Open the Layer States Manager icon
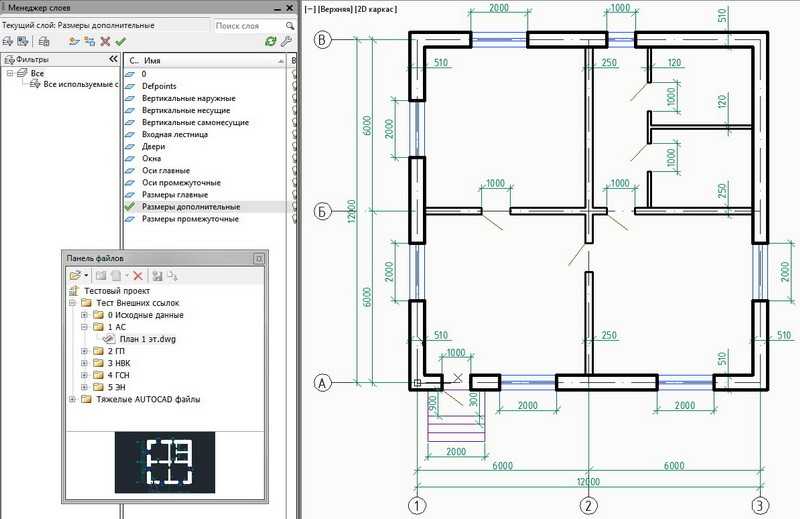The image size is (800, 519). [x=44, y=42]
